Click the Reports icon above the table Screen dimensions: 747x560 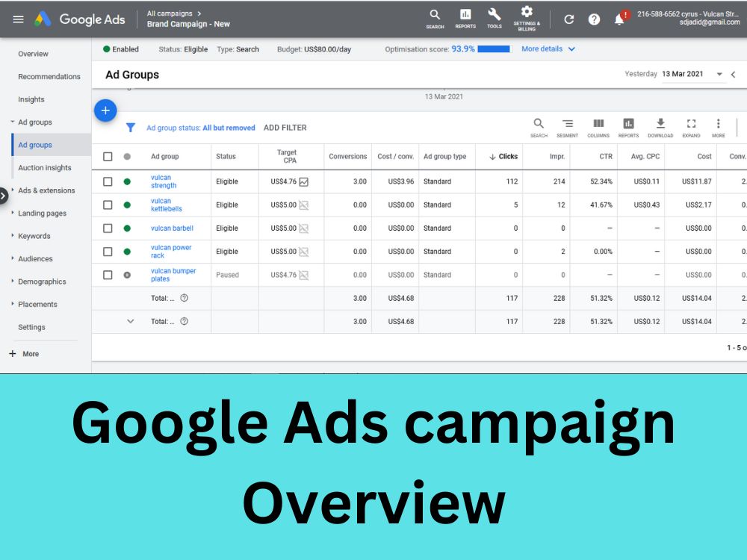628,127
